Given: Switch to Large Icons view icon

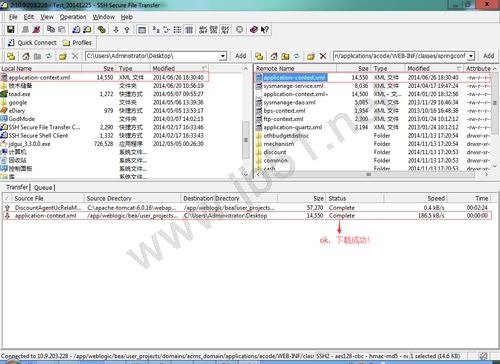Looking at the screenshot, I should pos(156,29).
